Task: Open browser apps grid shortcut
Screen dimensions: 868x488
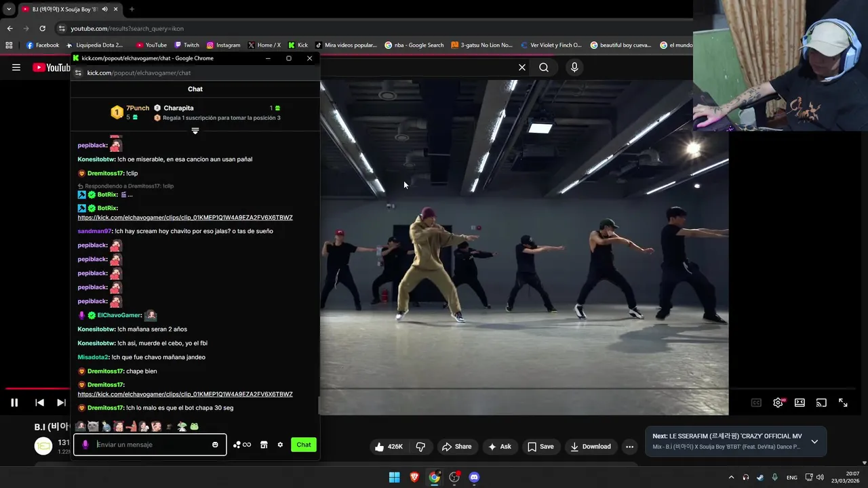Action: (x=9, y=45)
